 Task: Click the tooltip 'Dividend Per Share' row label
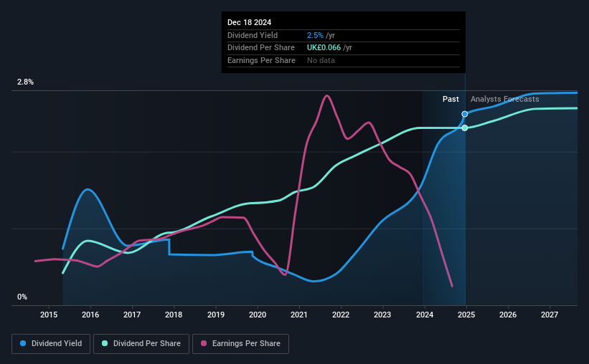(260, 48)
